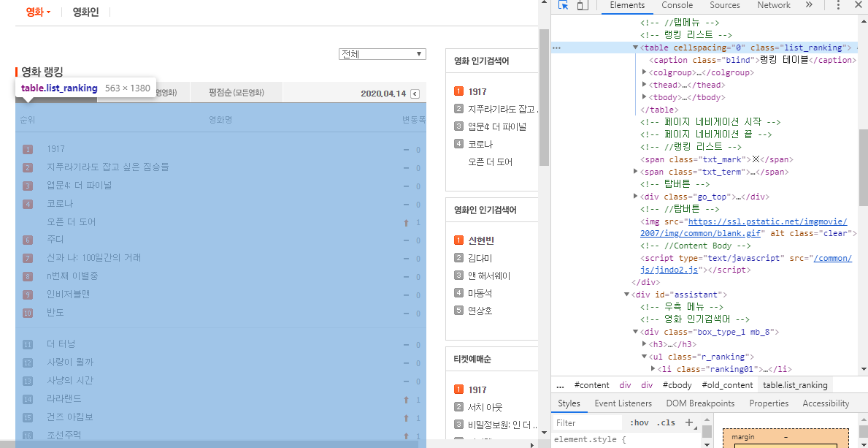Collapse div id assistant node
Screen dimensions: 868x448
[626, 295]
